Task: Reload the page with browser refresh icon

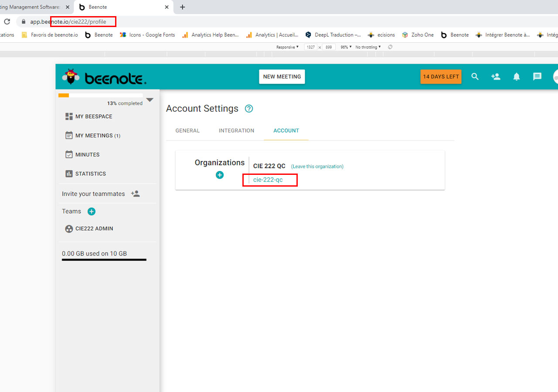Action: [x=7, y=21]
